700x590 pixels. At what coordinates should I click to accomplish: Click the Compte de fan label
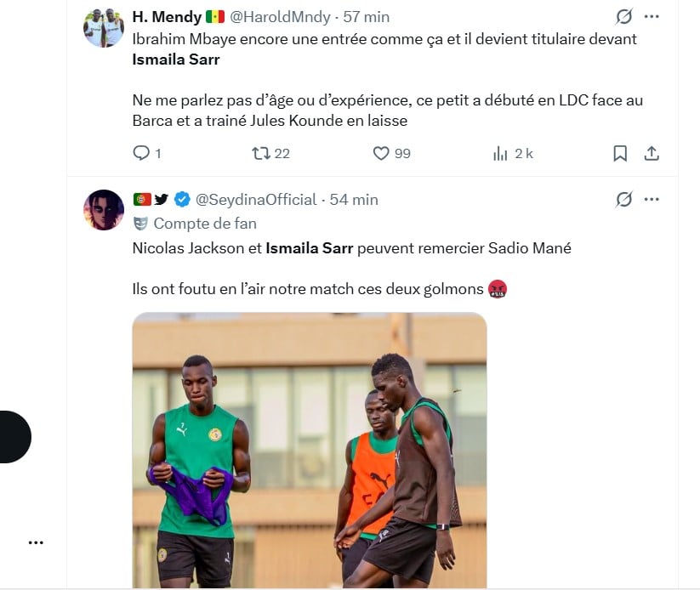(x=204, y=224)
